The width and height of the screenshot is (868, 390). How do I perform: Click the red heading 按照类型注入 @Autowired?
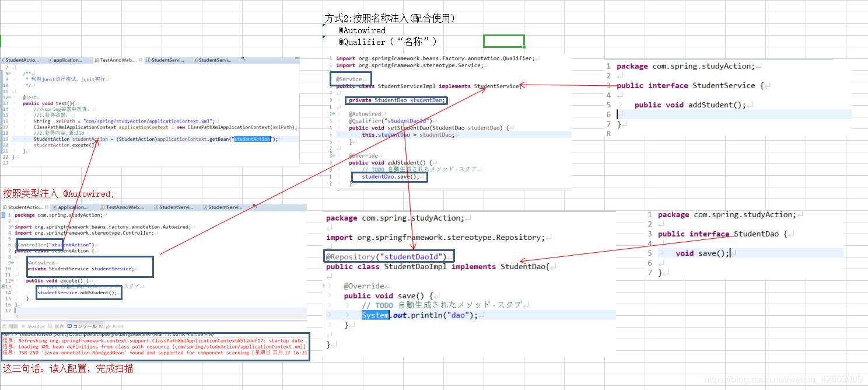tap(59, 193)
